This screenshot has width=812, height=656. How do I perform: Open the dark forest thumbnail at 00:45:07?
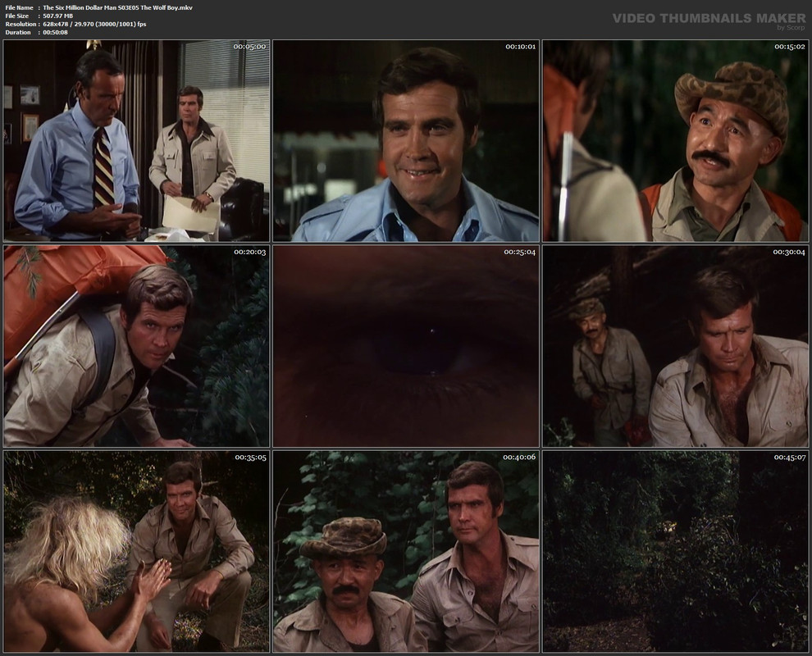675,551
